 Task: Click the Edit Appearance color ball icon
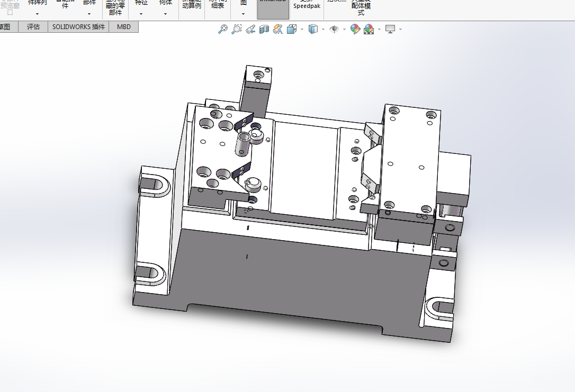(x=355, y=29)
